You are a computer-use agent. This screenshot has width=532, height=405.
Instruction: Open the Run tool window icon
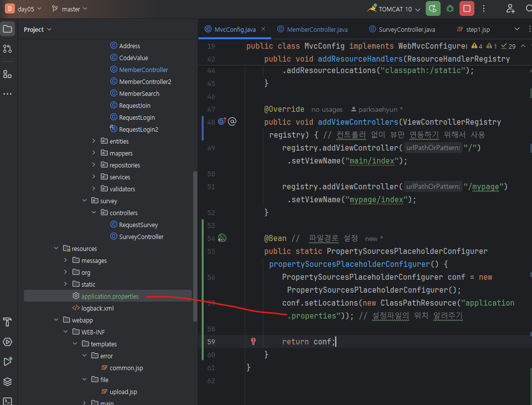coord(7,362)
